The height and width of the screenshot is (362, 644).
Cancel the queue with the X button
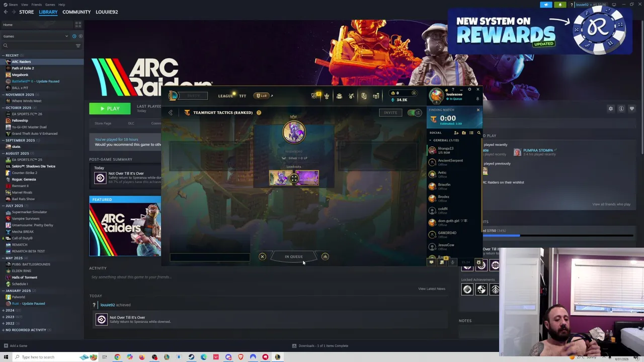pos(262,257)
